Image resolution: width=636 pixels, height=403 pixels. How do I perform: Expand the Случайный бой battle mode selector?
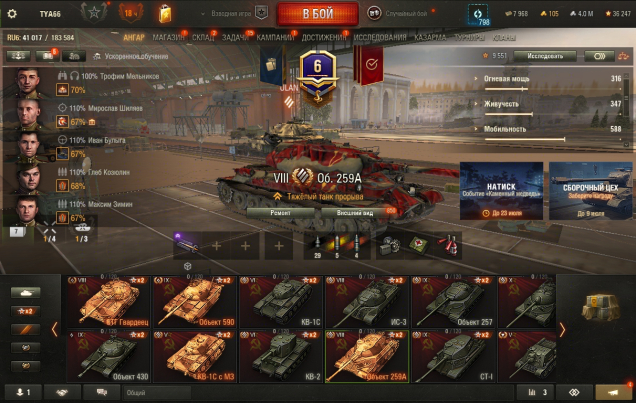(x=400, y=13)
